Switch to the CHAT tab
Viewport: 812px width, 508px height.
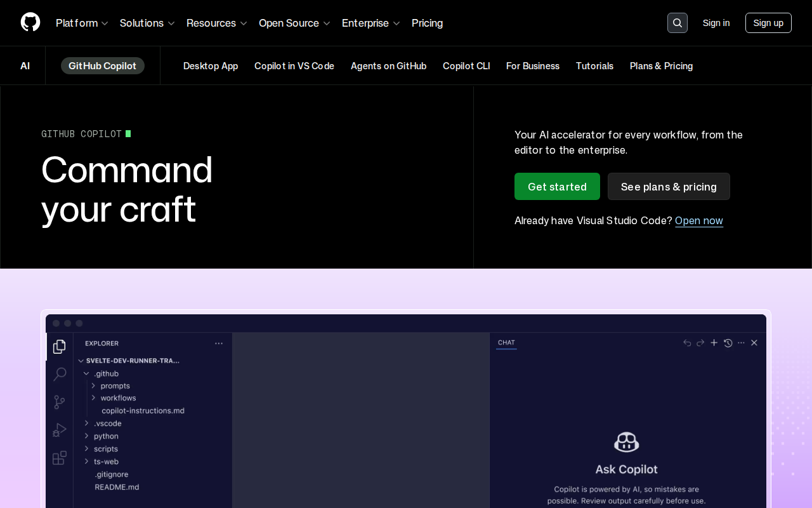click(506, 343)
